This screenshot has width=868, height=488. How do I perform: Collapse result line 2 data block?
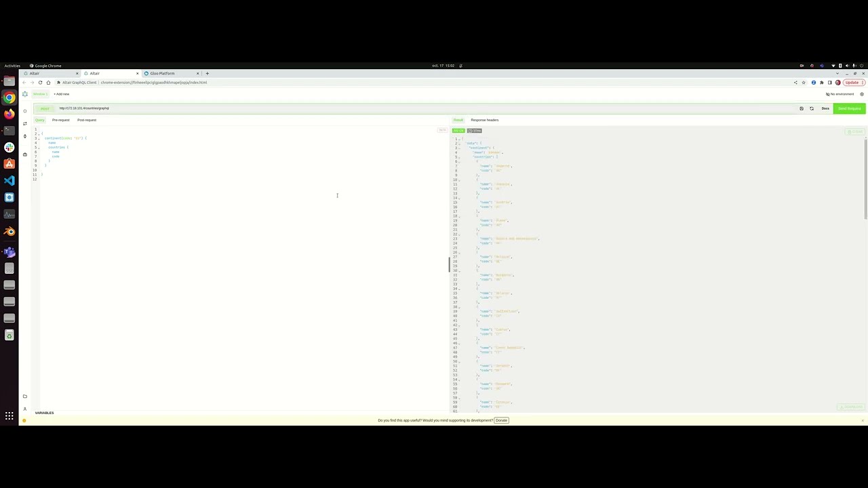(459, 143)
